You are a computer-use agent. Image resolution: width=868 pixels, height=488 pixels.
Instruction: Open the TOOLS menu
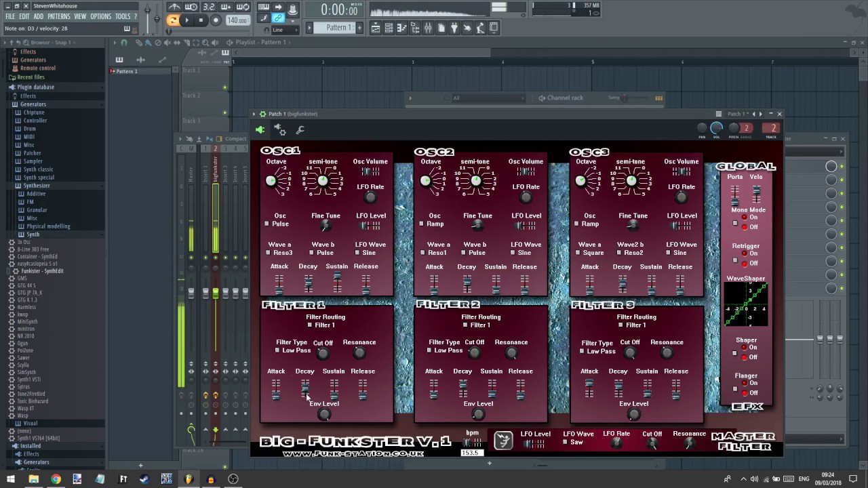[x=123, y=16]
